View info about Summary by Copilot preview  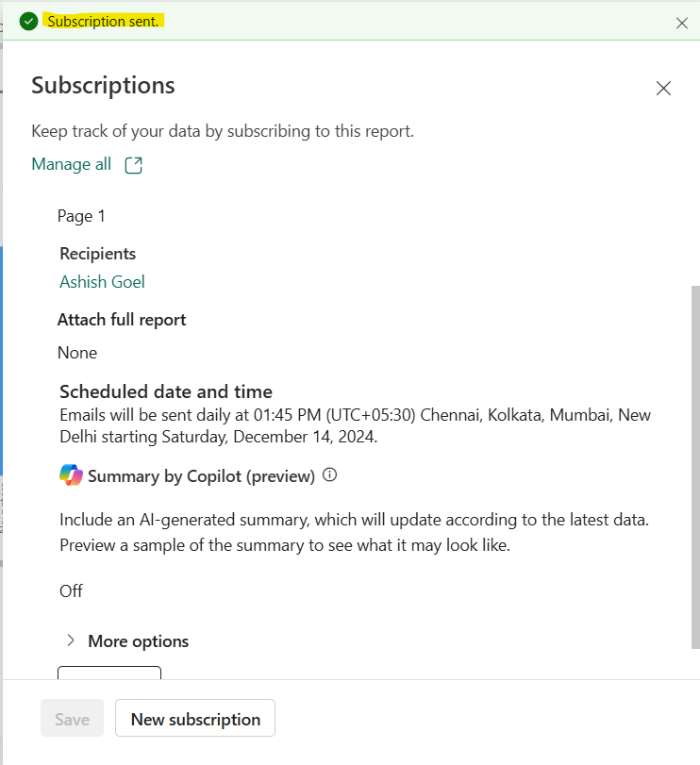click(x=328, y=475)
